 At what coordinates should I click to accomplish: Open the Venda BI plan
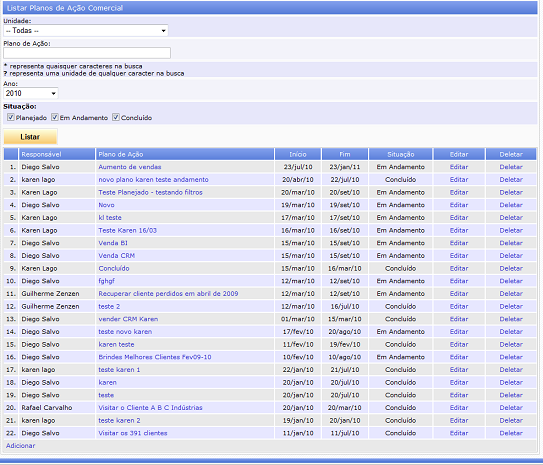click(x=113, y=243)
